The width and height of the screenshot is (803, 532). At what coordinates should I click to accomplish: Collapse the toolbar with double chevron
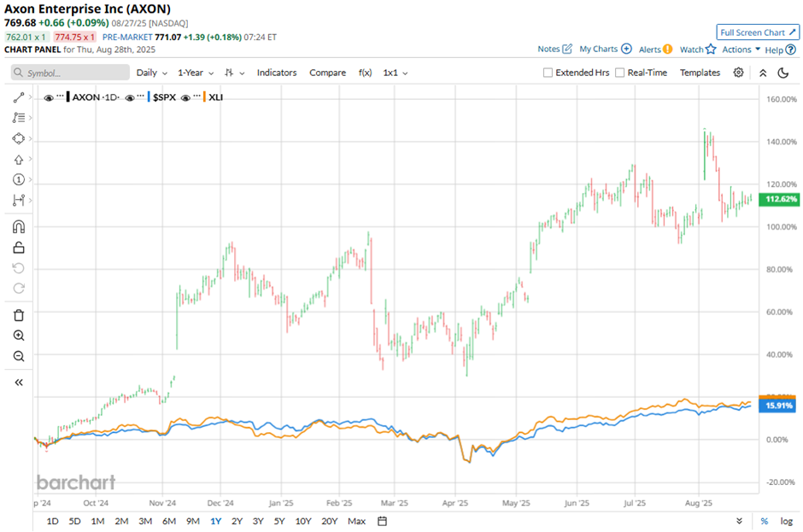[763, 73]
